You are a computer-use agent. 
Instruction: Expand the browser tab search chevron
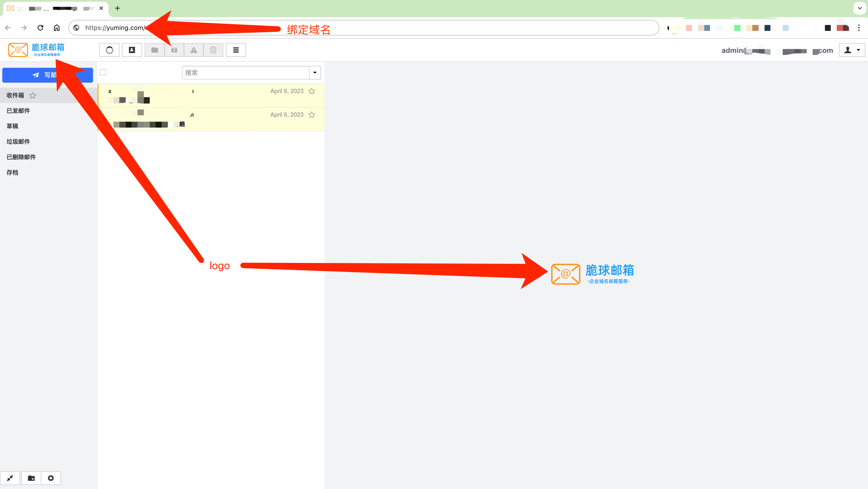pos(860,8)
